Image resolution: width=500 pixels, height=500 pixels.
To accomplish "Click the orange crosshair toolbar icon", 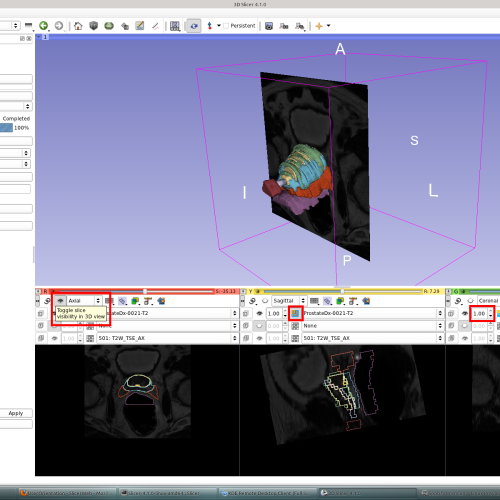I will coord(319,26).
